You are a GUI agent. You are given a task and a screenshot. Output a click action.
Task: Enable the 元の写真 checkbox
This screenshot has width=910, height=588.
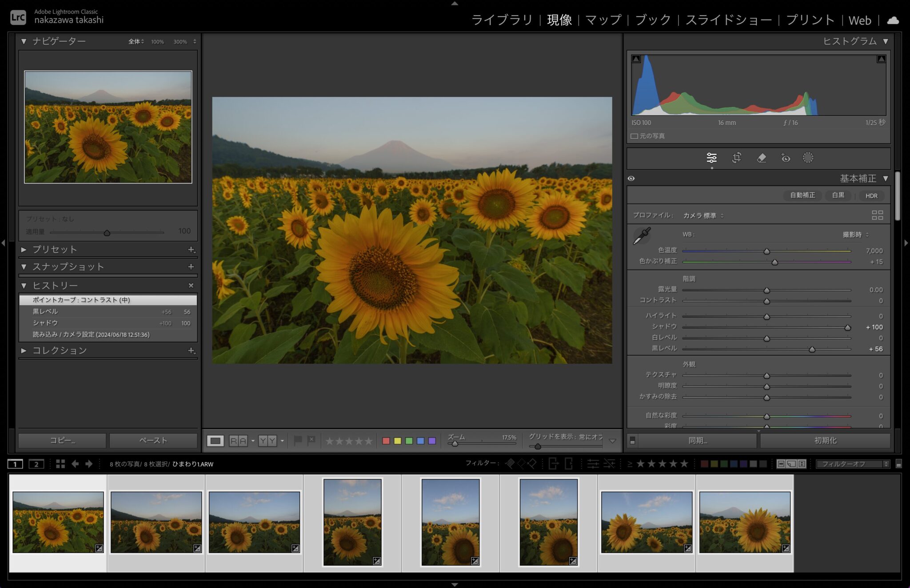click(x=635, y=136)
